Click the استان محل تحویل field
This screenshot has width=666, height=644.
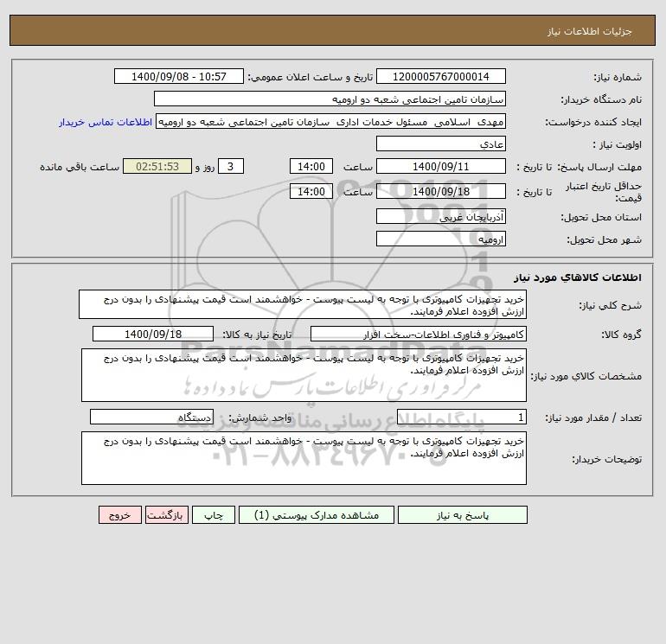tap(441, 216)
